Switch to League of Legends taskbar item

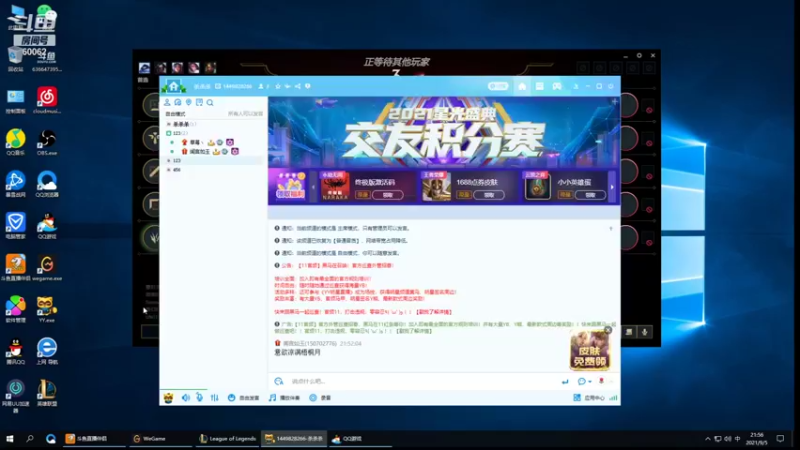click(228, 438)
